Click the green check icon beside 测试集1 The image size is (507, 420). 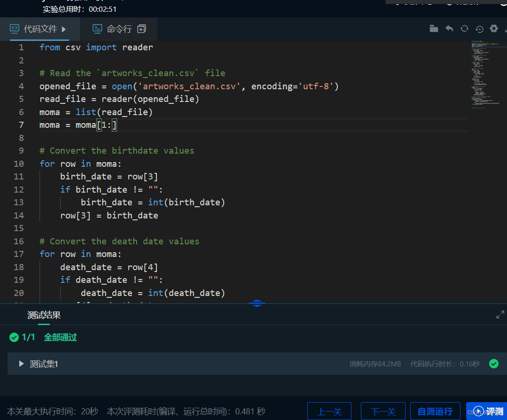[x=493, y=364]
